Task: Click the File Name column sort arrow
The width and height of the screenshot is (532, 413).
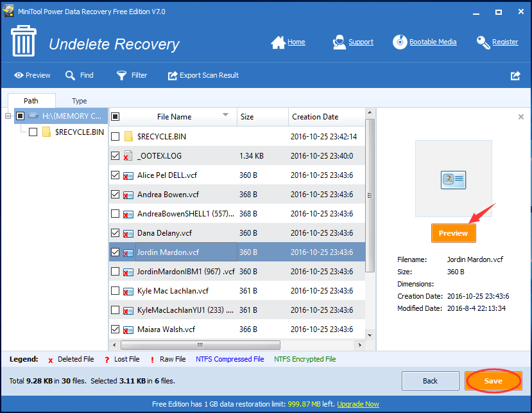Action: [225, 114]
